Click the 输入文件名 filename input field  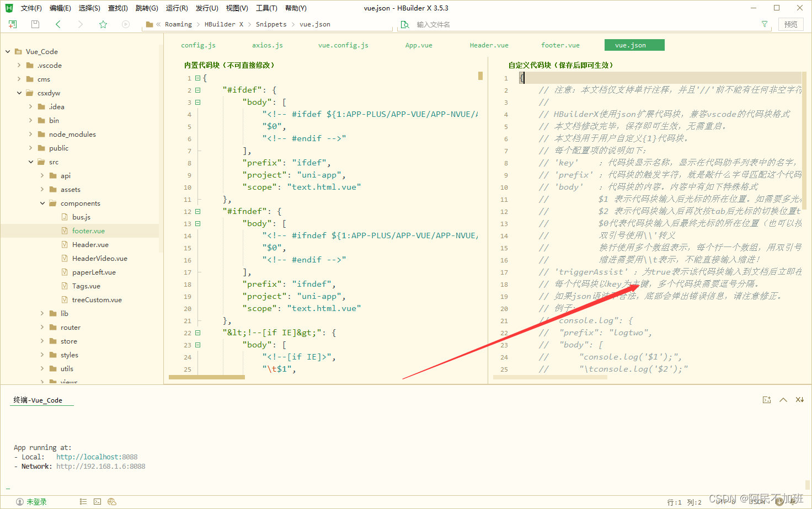(x=585, y=24)
